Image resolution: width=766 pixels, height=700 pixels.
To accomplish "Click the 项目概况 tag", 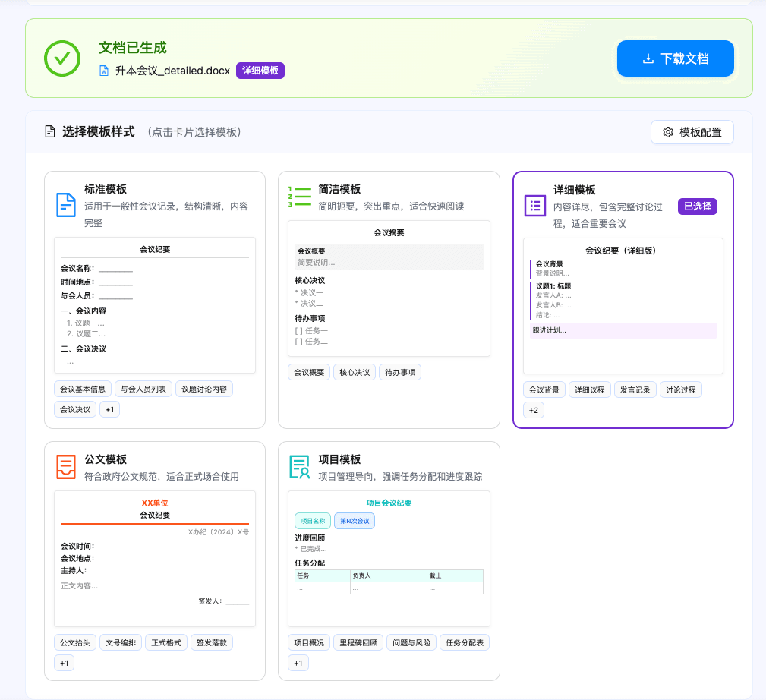I will (309, 642).
